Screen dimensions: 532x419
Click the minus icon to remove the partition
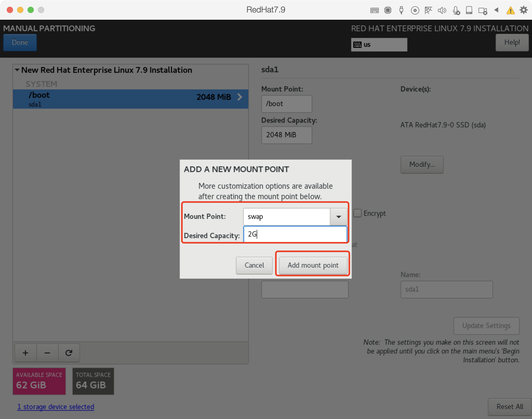47,353
